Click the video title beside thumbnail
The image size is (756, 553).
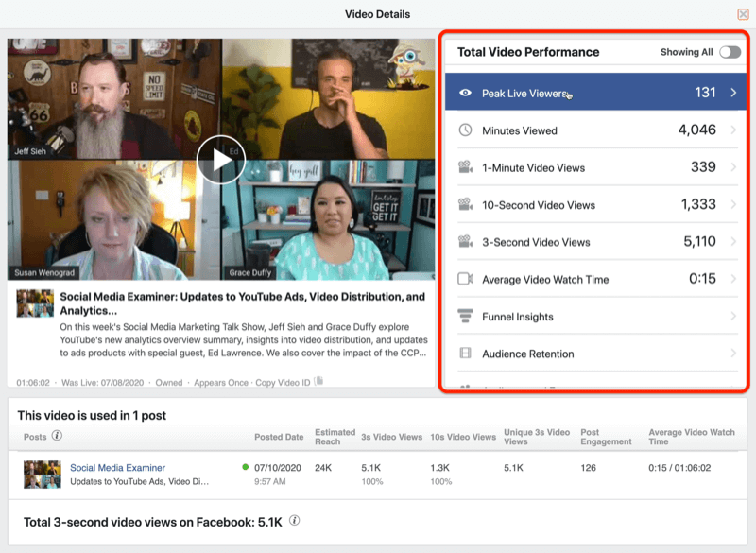[x=243, y=303]
